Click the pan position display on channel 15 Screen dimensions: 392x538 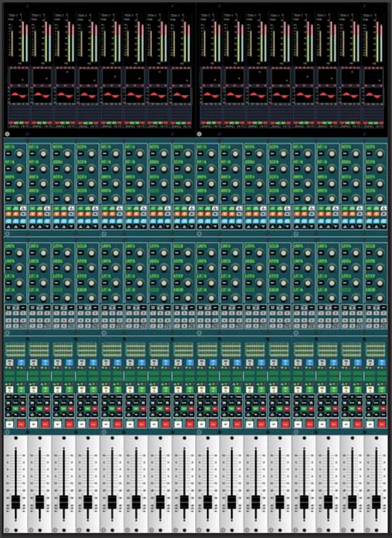[351, 76]
